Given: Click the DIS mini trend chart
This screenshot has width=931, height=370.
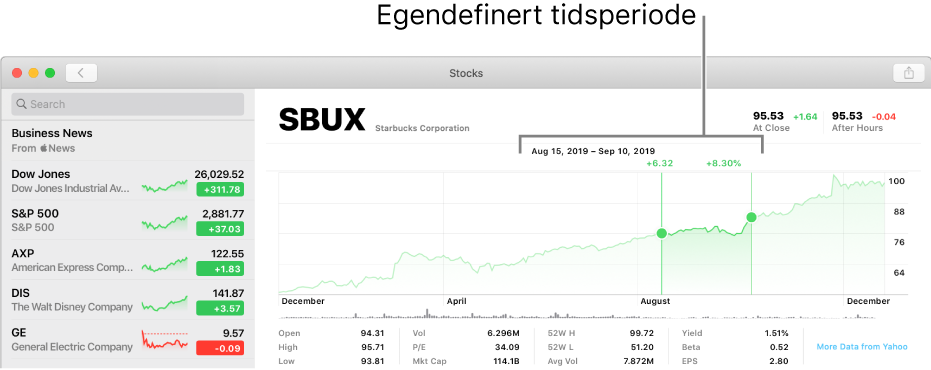Looking at the screenshot, I should pos(165,304).
